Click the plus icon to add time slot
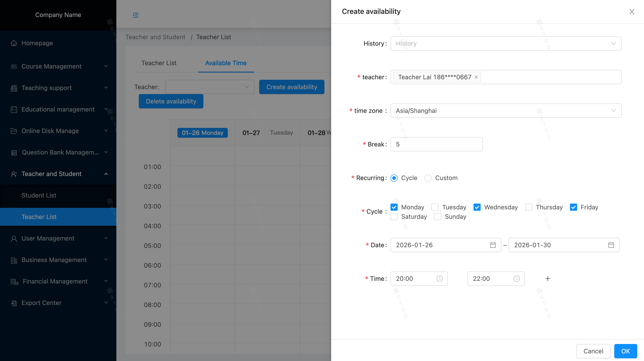Viewport: 644px width, 361px height. pos(548,278)
